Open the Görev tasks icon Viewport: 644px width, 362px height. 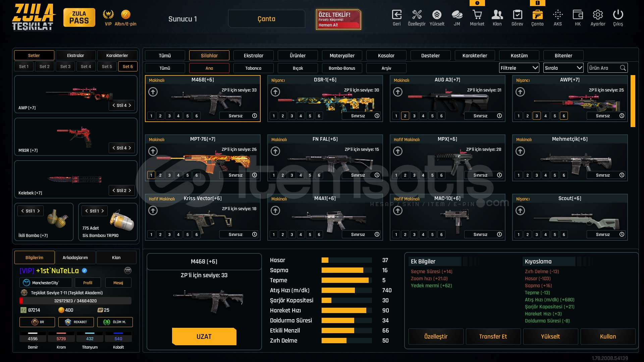[517, 15]
